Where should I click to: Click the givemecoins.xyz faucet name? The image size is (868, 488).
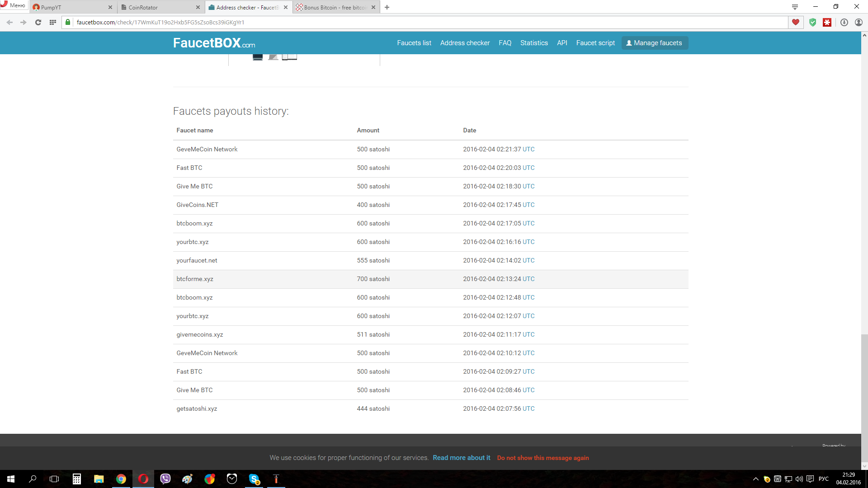199,334
